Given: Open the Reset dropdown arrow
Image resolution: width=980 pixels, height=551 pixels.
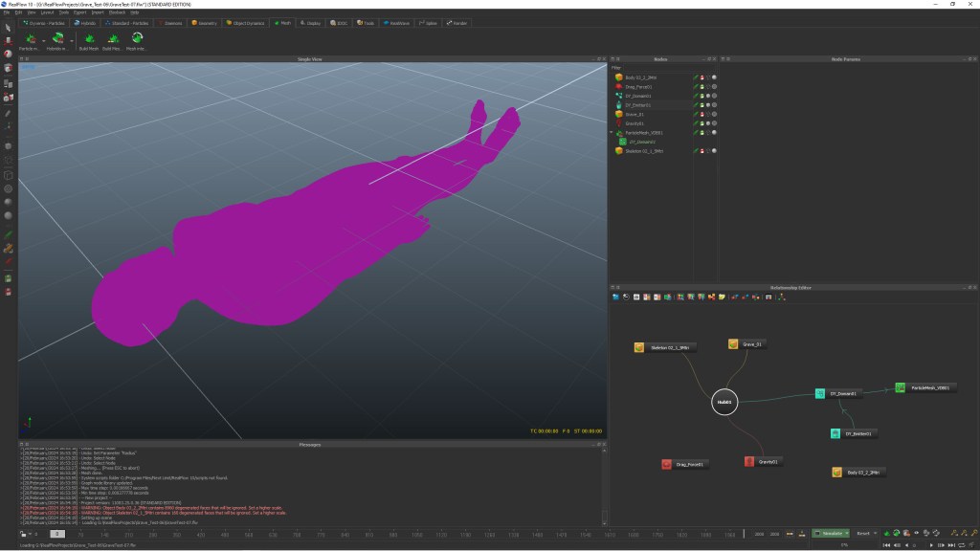Looking at the screenshot, I should 875,533.
